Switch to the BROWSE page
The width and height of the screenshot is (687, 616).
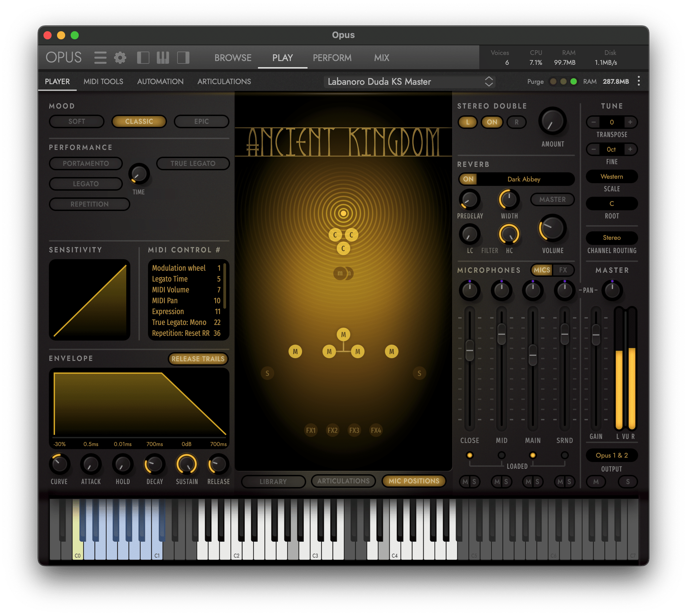(x=233, y=58)
